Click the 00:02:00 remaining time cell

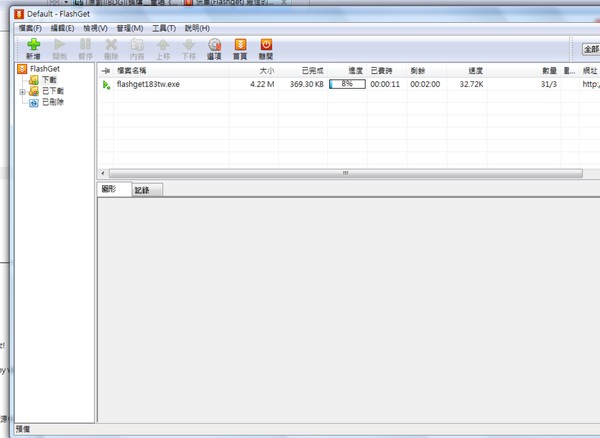point(425,84)
